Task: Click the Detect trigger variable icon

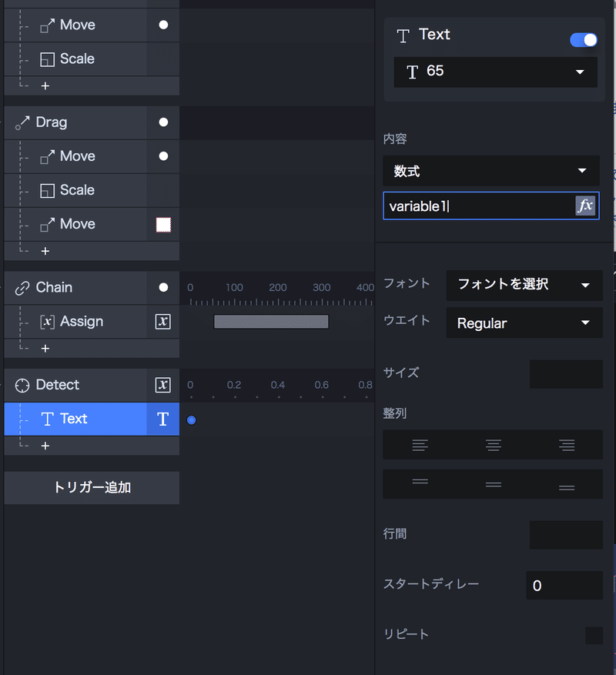Action: [x=162, y=385]
